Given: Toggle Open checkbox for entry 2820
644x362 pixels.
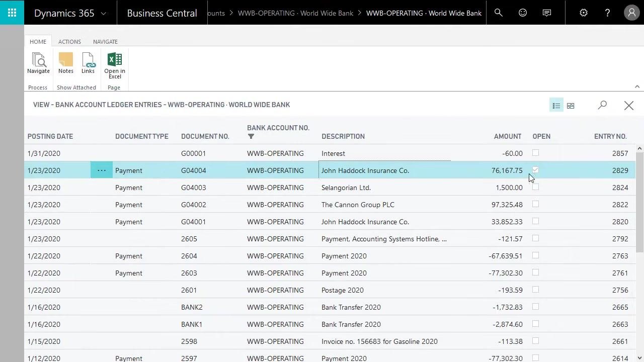Looking at the screenshot, I should tap(535, 221).
